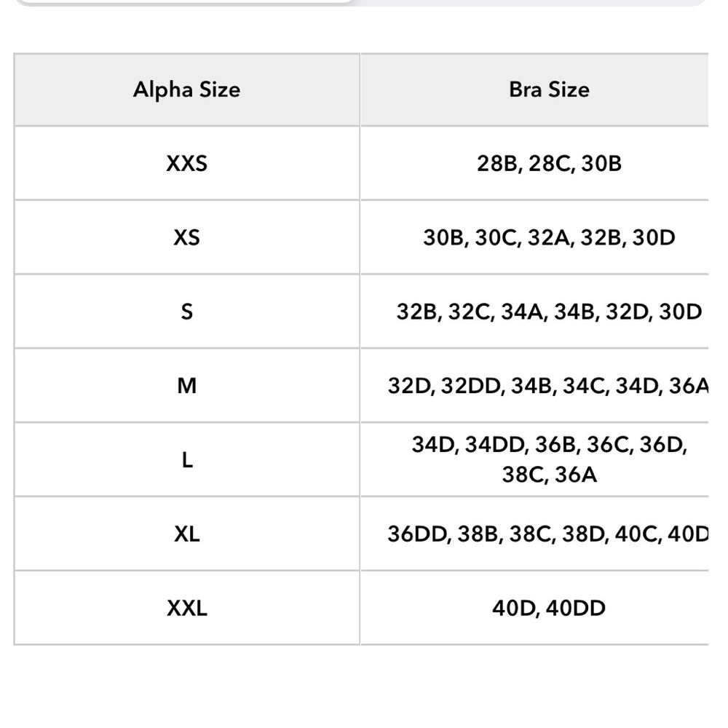Screen dimensions: 728x728
Task: Click the XXL size cell
Action: (186, 608)
